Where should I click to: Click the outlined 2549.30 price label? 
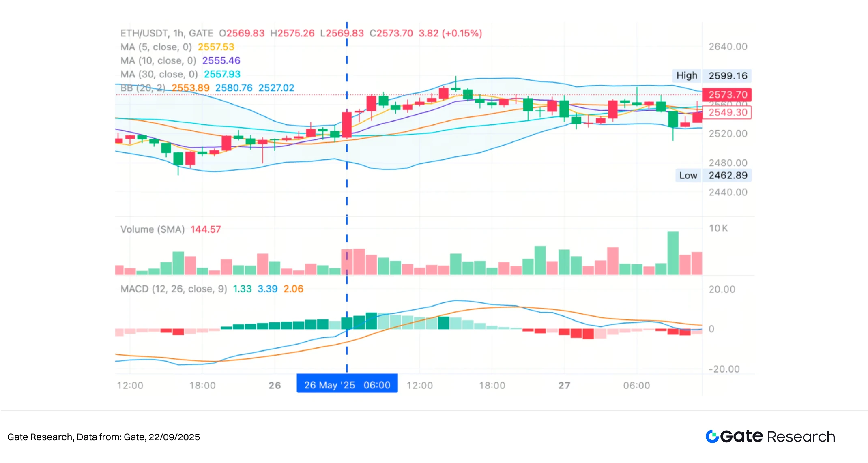click(727, 113)
